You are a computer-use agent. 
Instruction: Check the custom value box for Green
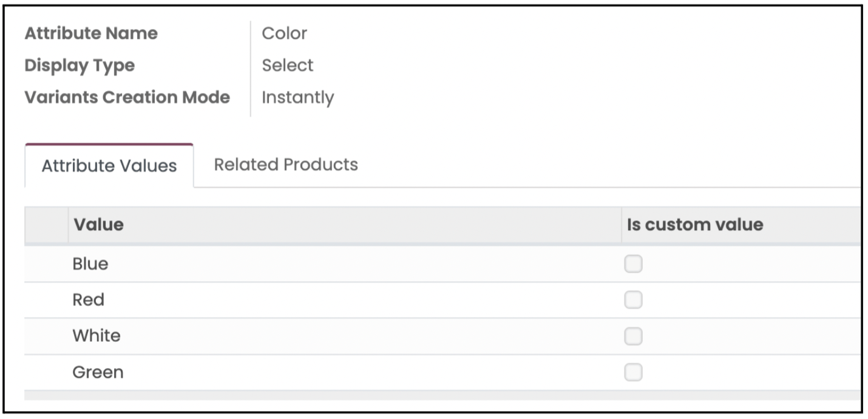[x=633, y=372]
